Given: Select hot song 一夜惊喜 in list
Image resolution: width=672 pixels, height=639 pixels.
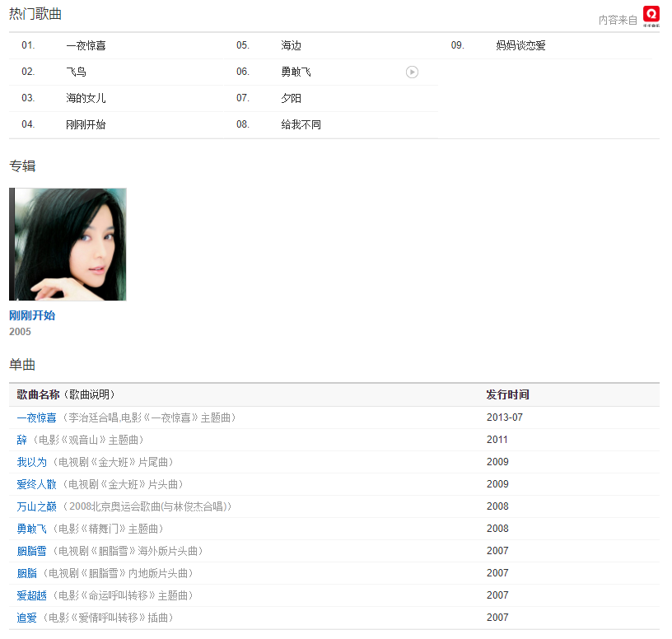Looking at the screenshot, I should point(86,46).
